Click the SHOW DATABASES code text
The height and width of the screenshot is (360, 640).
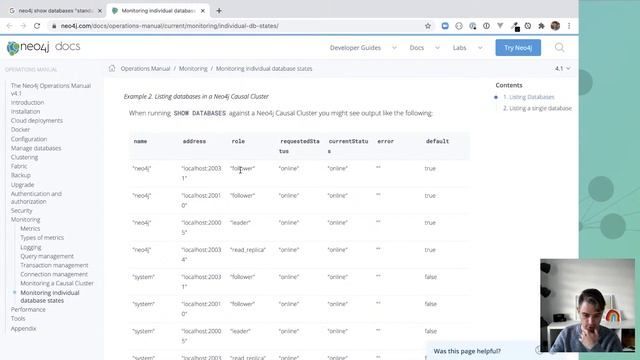pos(200,113)
